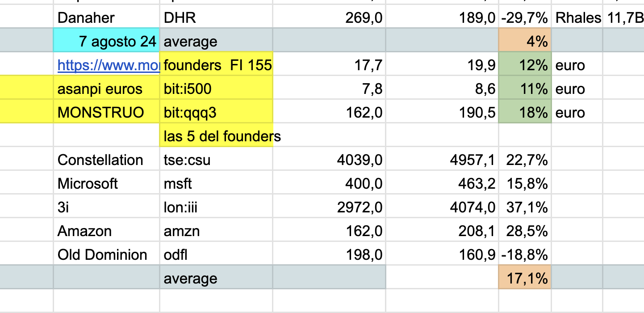
Task: Select the orange 4% average cell
Action: tap(525, 41)
